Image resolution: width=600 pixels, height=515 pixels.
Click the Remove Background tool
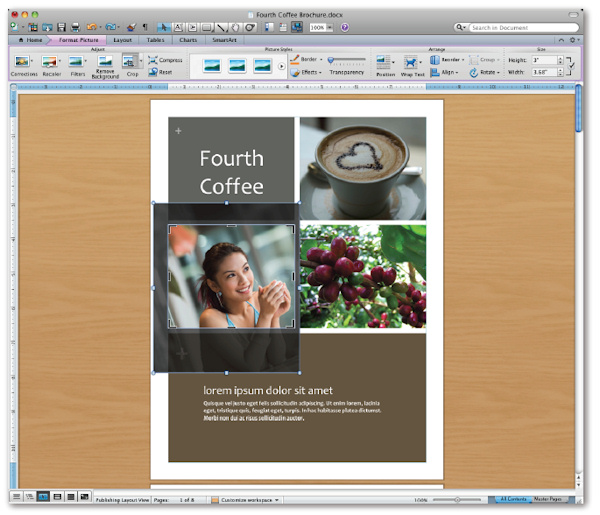point(104,66)
